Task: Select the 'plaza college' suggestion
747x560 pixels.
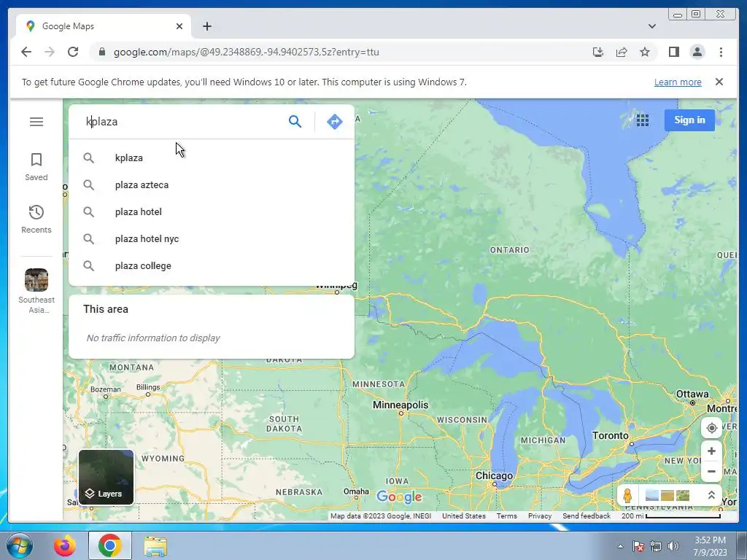Action: [x=212, y=265]
